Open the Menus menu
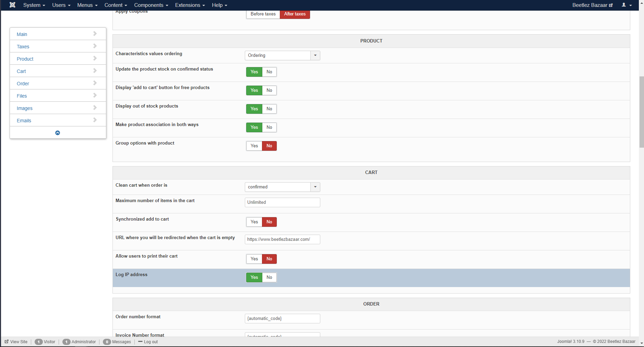Viewport: 644px width, 347px height. pyautogui.click(x=87, y=5)
